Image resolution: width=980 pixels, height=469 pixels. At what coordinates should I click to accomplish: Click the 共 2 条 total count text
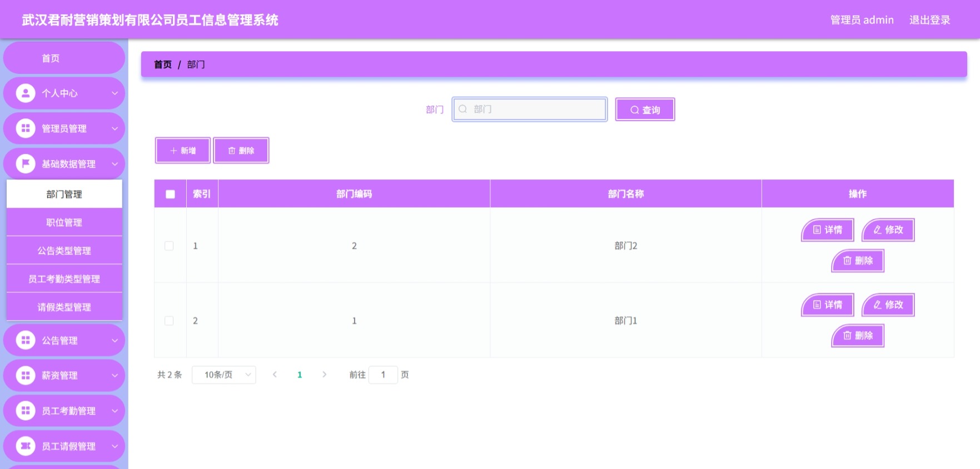[170, 375]
